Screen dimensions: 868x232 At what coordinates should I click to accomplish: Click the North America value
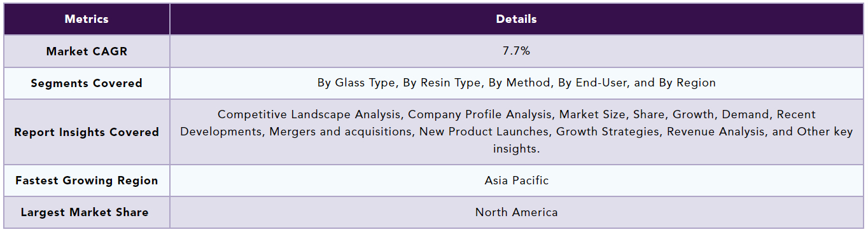[516, 212]
